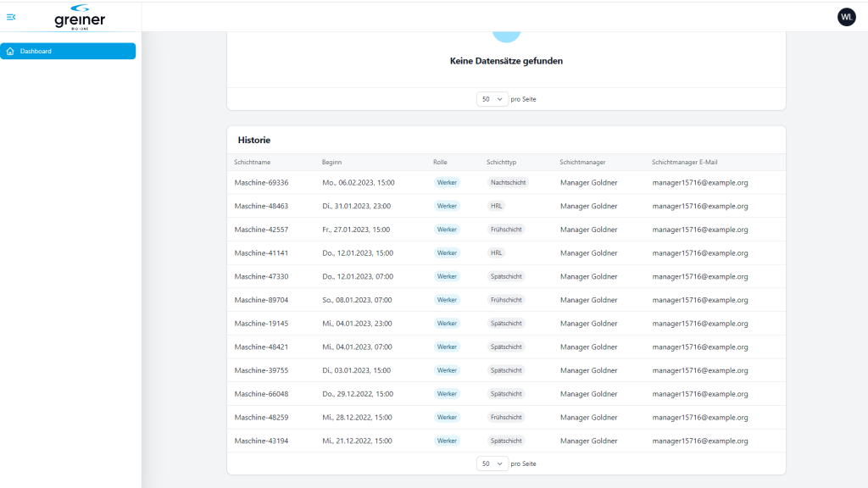Screen dimensions: 868x488
Task: Sort by the Schichtname column header
Action: point(253,162)
